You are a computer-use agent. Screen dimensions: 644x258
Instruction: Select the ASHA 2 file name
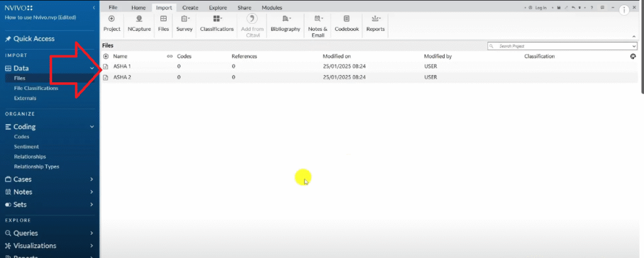[122, 77]
